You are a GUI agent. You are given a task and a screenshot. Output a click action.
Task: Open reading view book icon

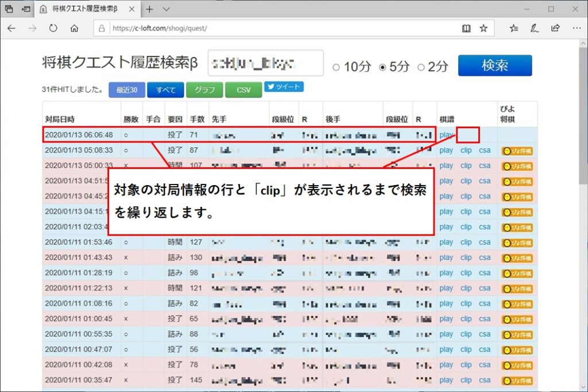pos(466,28)
